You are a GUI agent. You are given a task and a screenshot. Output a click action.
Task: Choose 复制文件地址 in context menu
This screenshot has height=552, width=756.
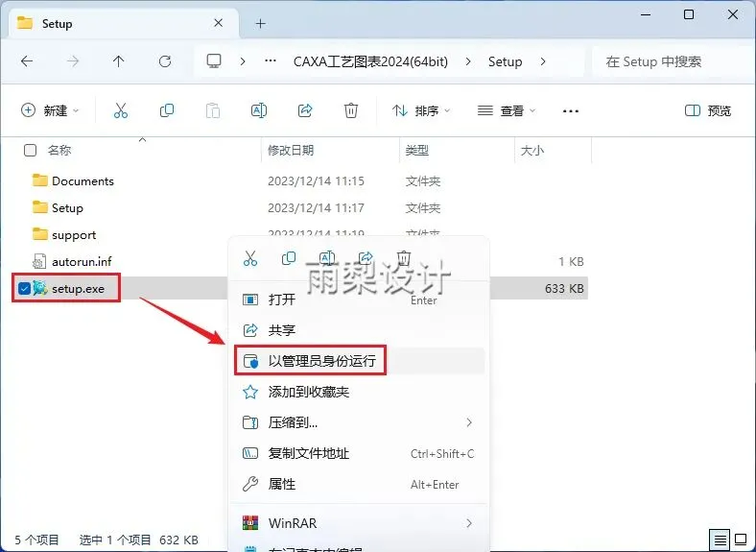358,453
